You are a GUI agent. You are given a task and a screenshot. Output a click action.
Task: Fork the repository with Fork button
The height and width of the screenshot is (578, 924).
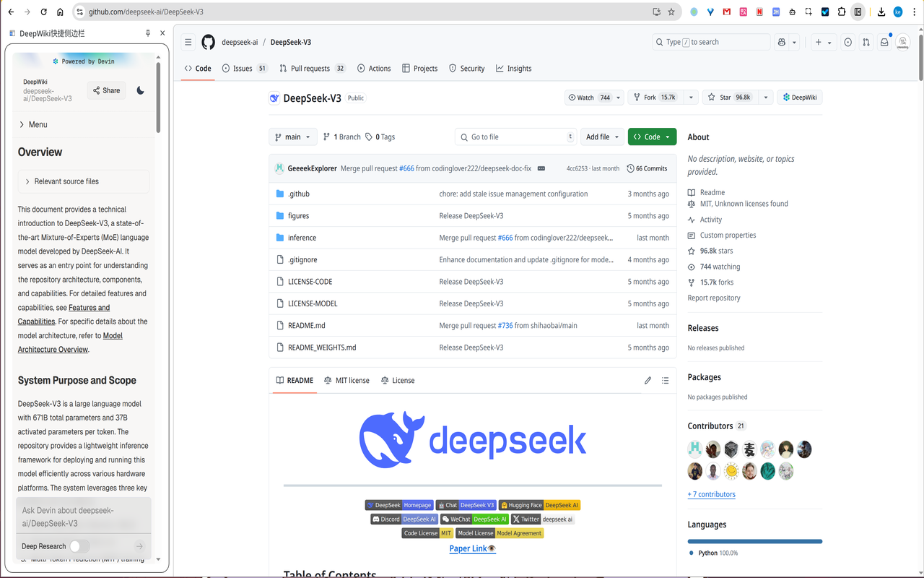[x=655, y=97]
